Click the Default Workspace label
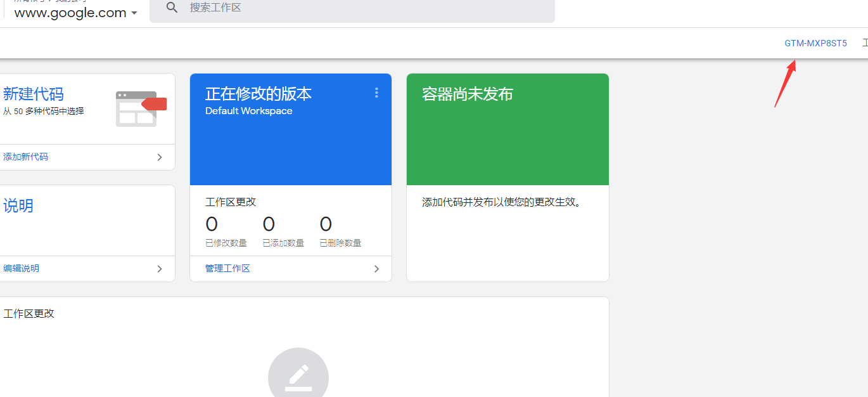The image size is (868, 397). pyautogui.click(x=249, y=111)
